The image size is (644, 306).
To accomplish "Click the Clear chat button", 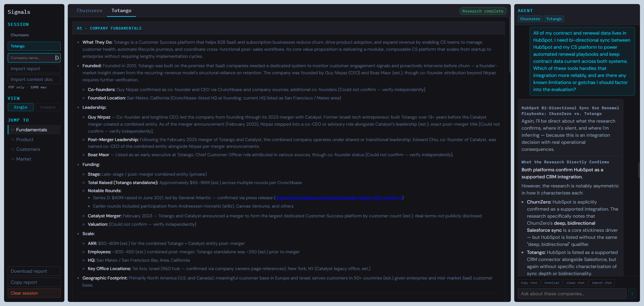I will point(575,283).
